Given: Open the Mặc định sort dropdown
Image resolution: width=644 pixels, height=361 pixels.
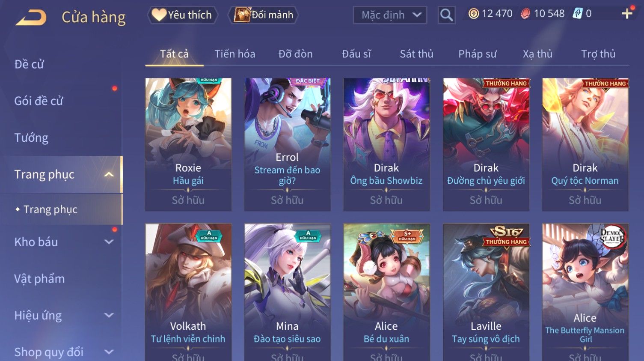Looking at the screenshot, I should tap(390, 15).
